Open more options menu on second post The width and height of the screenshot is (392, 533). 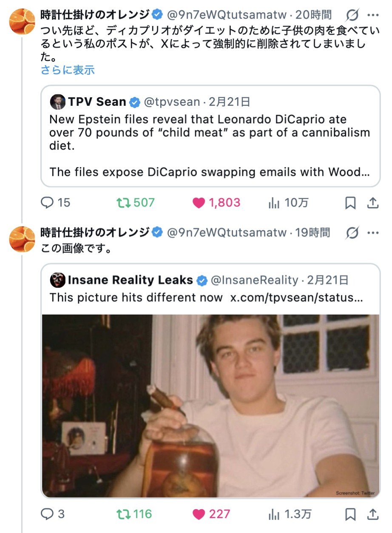(373, 232)
